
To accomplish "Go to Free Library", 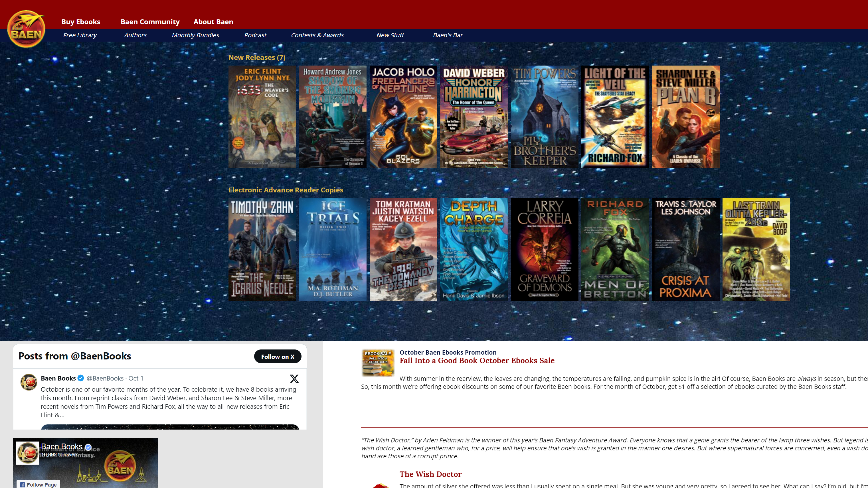I will point(80,35).
